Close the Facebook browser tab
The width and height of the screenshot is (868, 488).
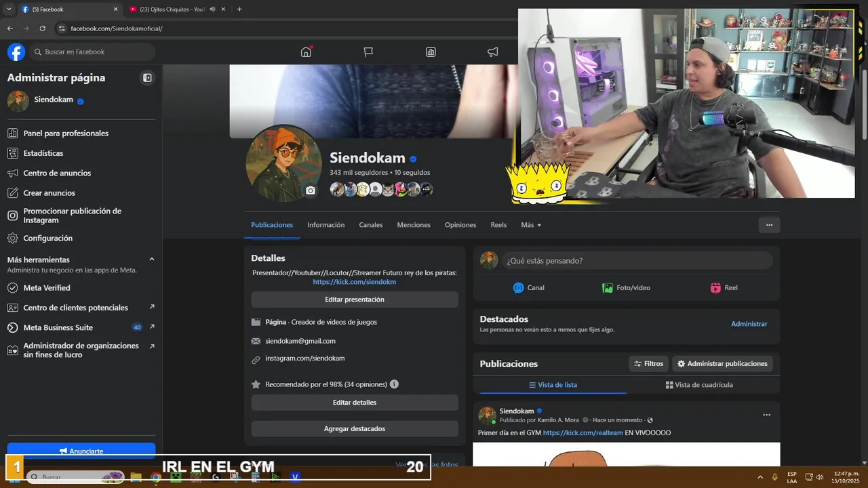pyautogui.click(x=115, y=9)
